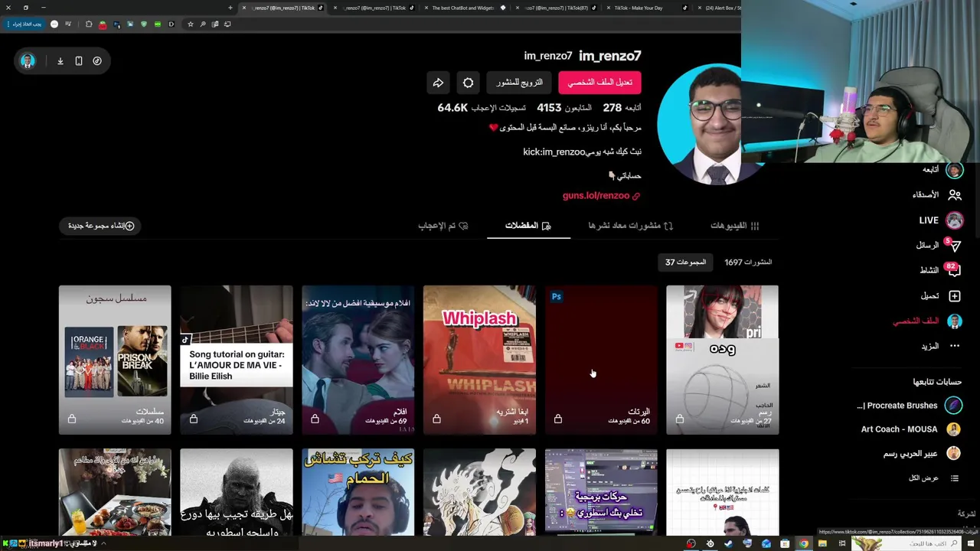Click Edit profile (تعديل الملف الشخصي) button
The image size is (980, 551).
click(x=599, y=83)
